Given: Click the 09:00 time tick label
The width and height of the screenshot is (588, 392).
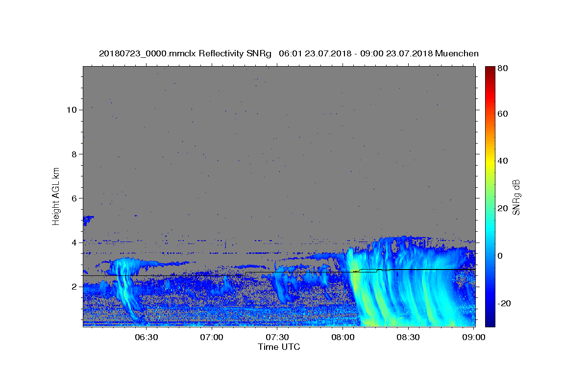Looking at the screenshot, I should click(473, 337).
